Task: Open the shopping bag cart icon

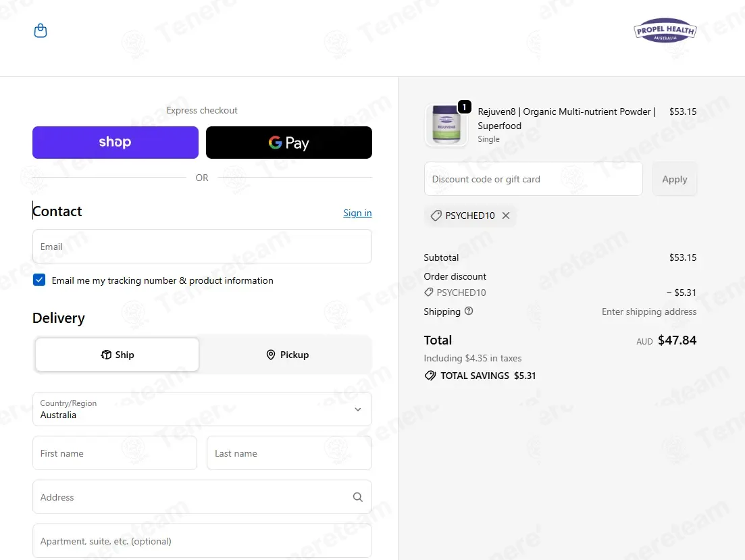Action: point(41,31)
